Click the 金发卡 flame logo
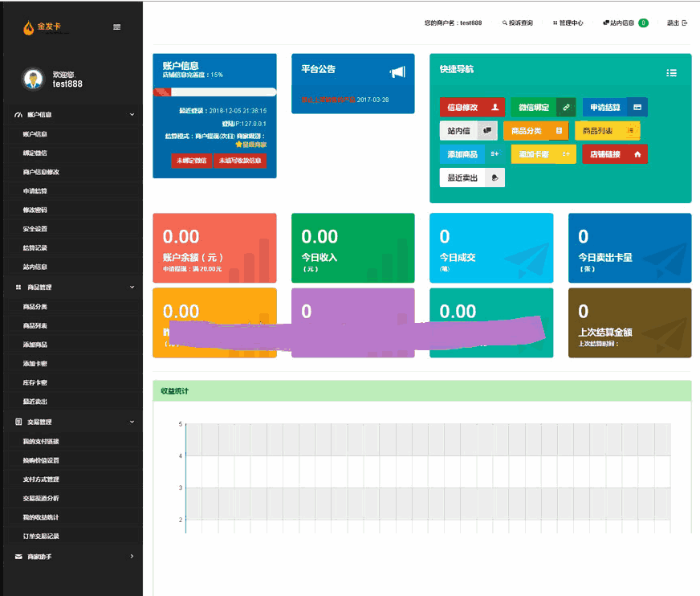The image size is (700, 596). [30, 28]
